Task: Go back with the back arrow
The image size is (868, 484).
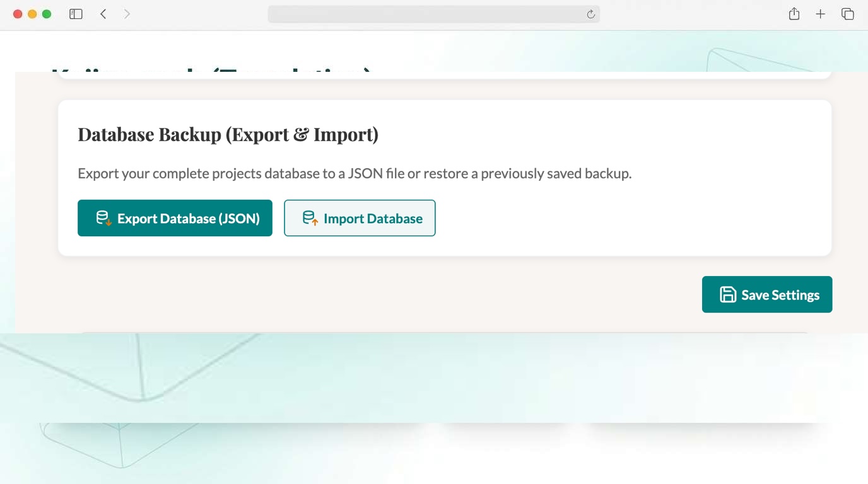Action: pyautogui.click(x=103, y=14)
